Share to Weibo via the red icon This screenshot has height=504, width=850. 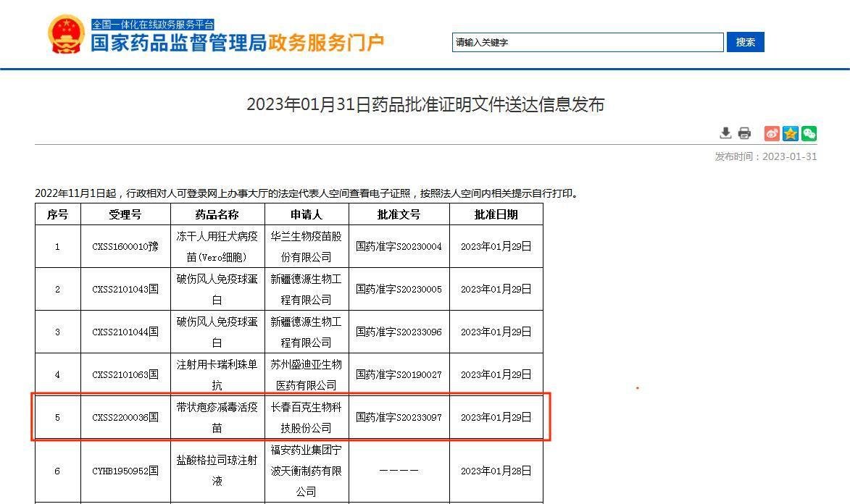[x=772, y=133]
